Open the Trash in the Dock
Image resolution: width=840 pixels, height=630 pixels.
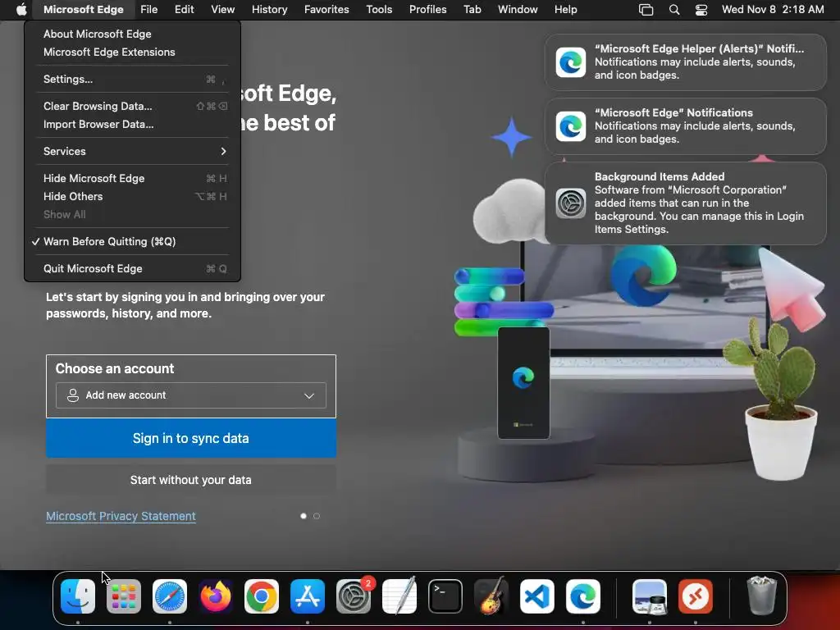point(762,596)
